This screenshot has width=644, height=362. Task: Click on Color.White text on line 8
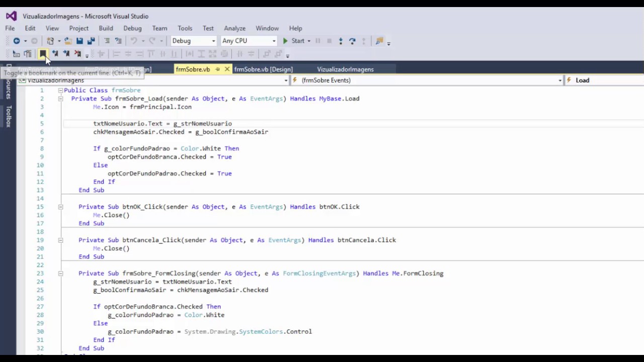pyautogui.click(x=201, y=149)
